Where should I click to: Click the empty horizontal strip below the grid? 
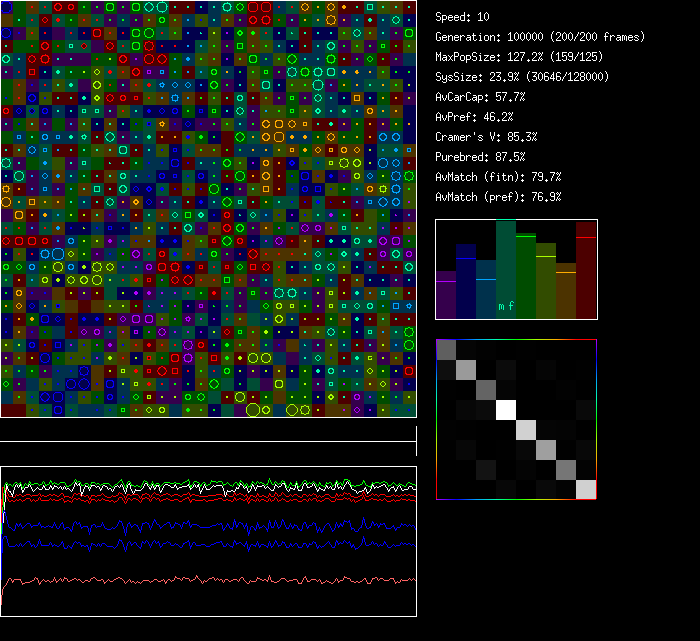click(x=208, y=430)
